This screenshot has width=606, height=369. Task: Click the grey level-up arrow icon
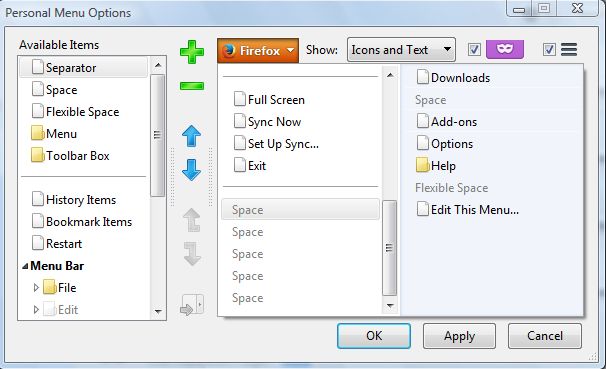(192, 220)
